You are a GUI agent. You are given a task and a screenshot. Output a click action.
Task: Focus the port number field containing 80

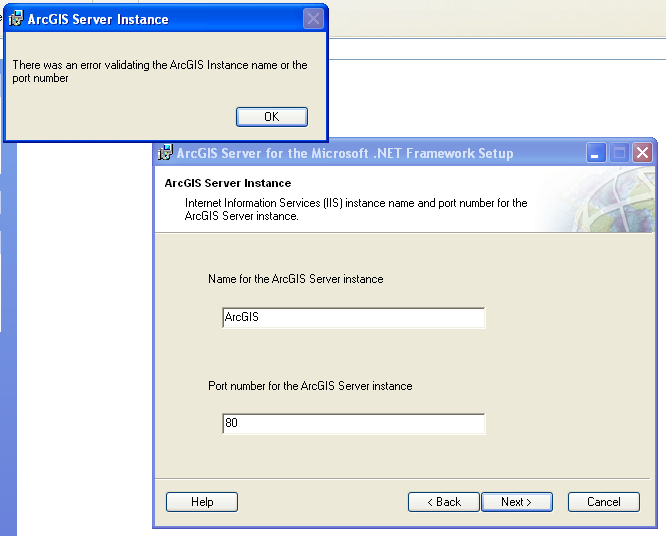coord(353,424)
